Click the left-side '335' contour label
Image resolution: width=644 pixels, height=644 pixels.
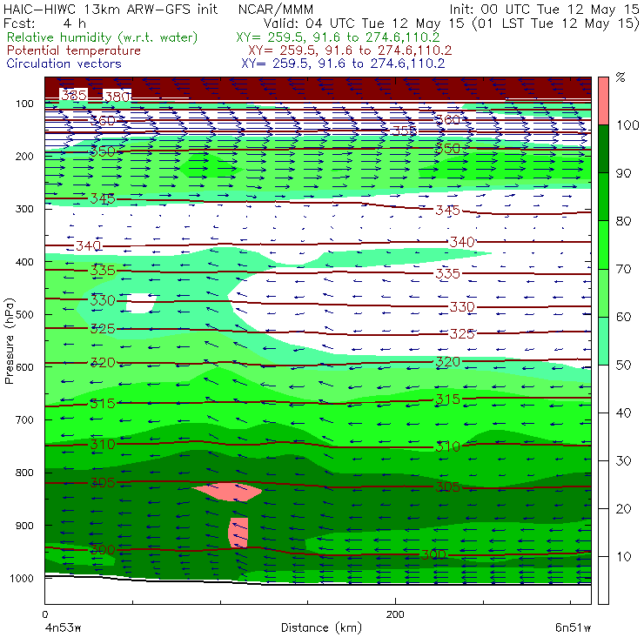tap(103, 271)
